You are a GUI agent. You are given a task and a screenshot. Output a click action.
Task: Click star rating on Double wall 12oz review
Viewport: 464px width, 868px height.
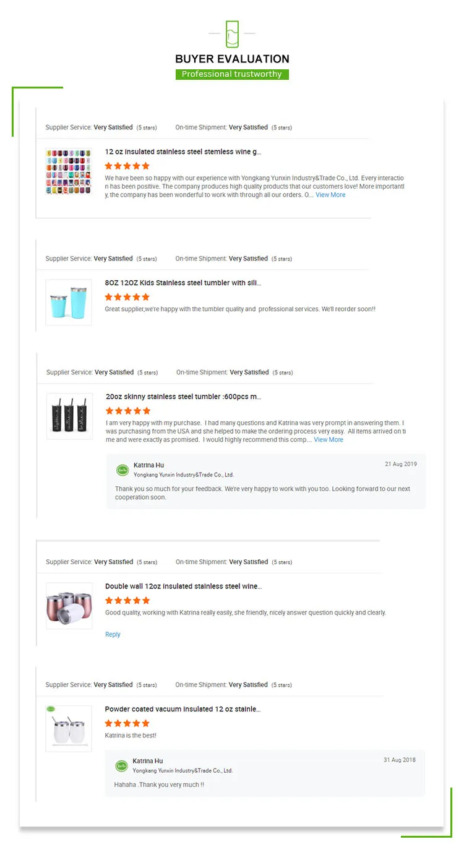tap(127, 600)
